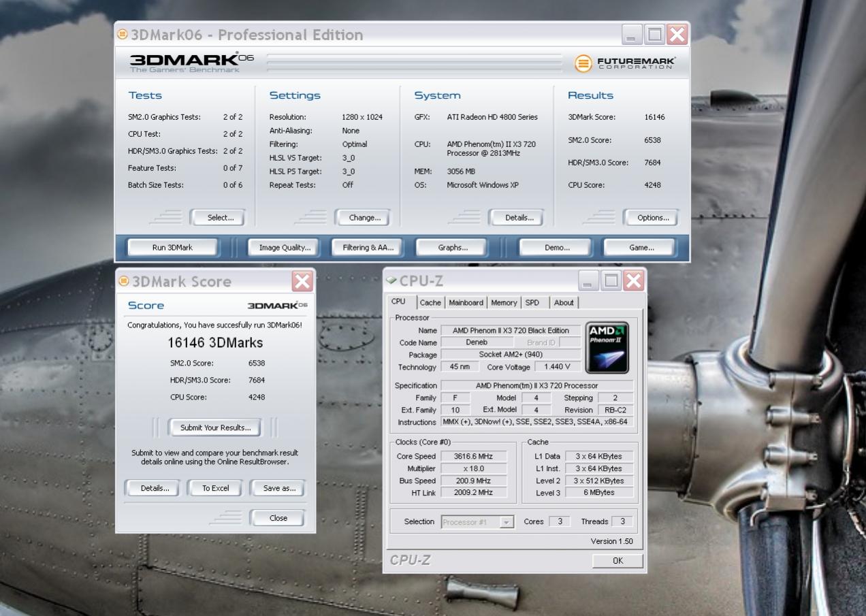Switch to the Memory tab in CPU-Z
Screen dimensions: 866x616
click(x=504, y=303)
